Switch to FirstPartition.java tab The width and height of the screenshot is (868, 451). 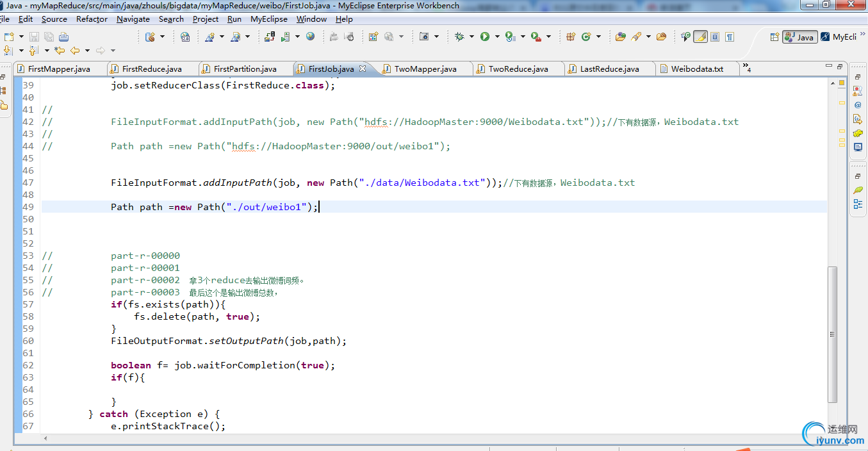[x=245, y=69]
